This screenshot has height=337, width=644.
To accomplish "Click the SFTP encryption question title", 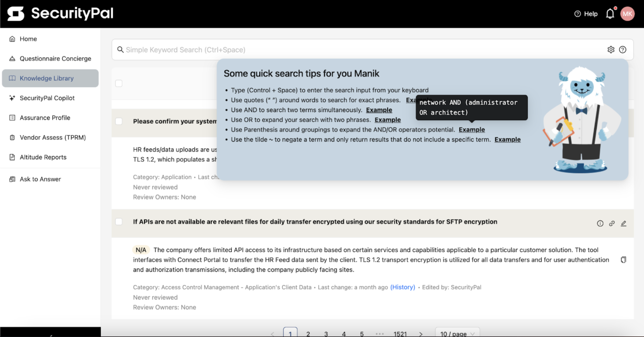I will [315, 222].
